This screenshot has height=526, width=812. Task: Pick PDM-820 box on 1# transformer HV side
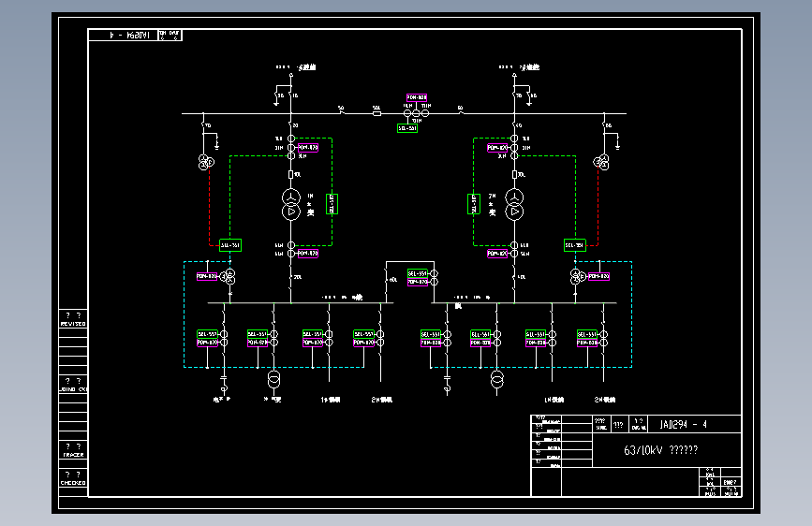(x=308, y=148)
